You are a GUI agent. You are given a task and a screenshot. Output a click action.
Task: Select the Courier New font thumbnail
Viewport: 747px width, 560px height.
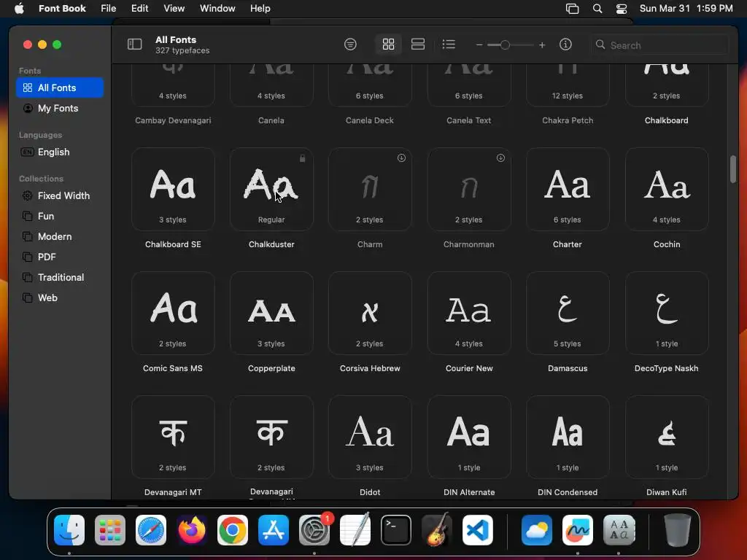tap(469, 313)
